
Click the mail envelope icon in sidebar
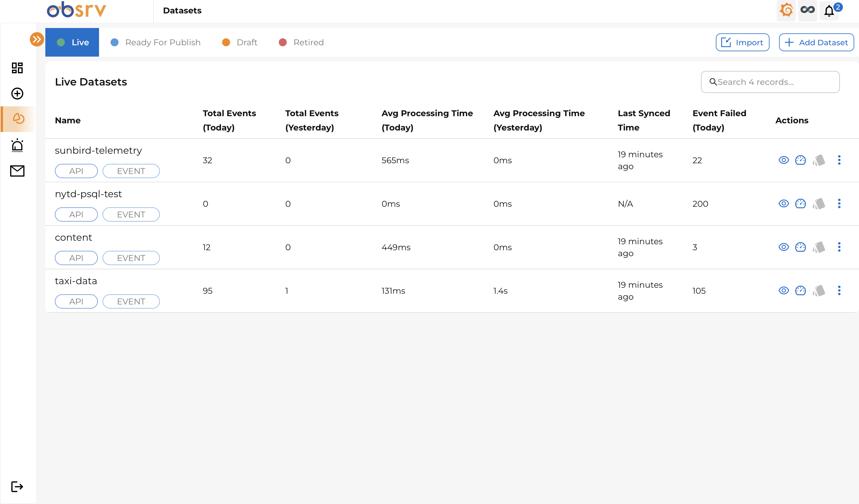coord(17,171)
